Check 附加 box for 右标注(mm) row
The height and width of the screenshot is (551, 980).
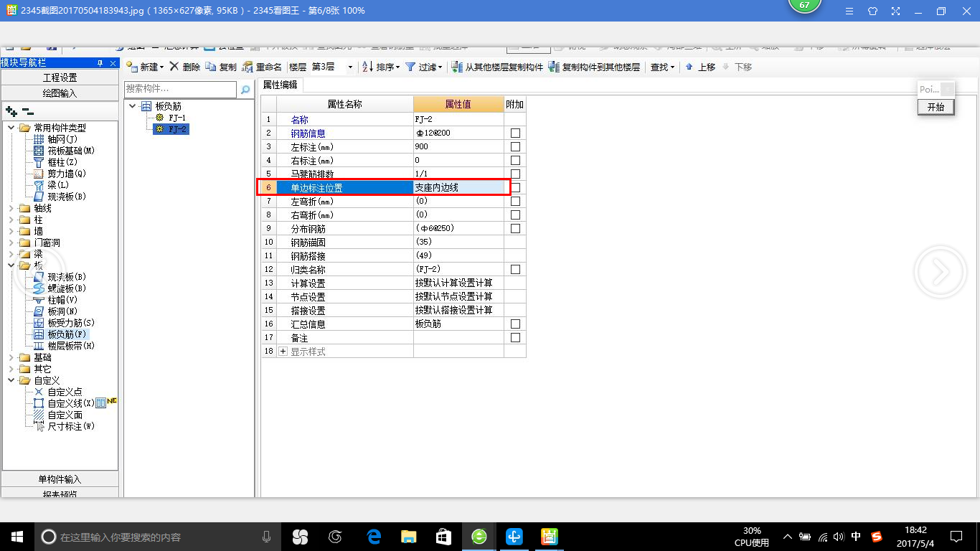point(515,161)
